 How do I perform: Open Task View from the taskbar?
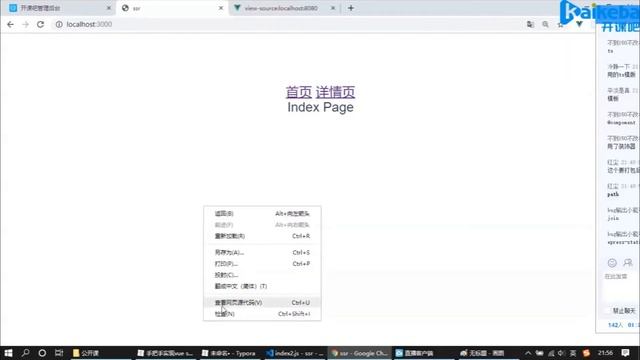point(59,353)
